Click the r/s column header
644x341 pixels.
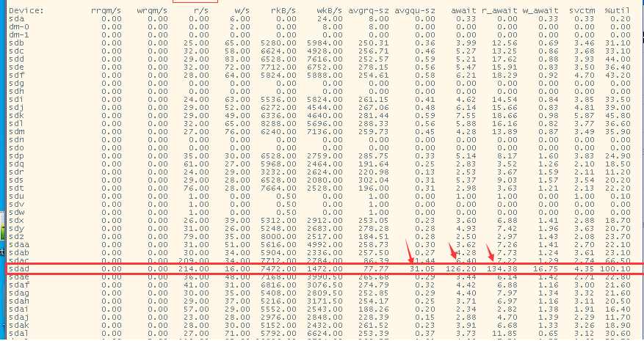coord(200,11)
